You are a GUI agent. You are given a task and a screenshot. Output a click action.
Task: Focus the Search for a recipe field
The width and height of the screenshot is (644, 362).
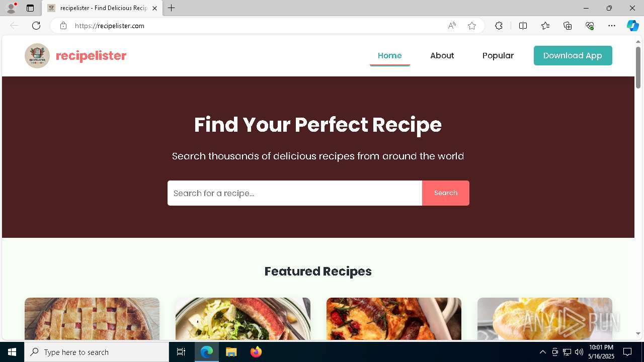295,193
